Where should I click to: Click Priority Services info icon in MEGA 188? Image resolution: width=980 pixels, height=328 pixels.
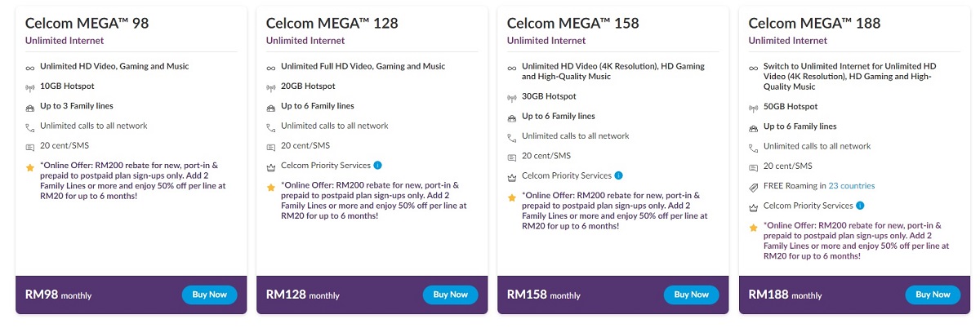pyautogui.click(x=860, y=206)
